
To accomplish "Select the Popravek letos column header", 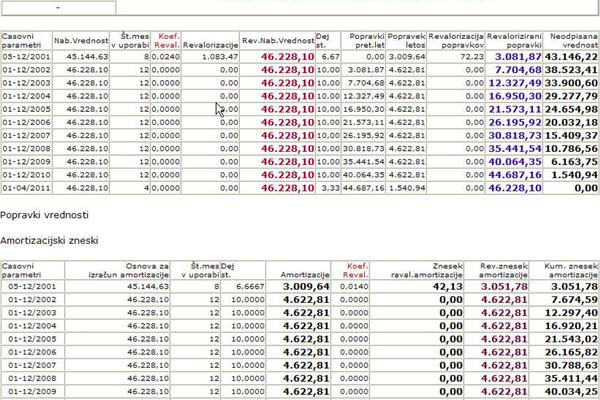I will point(406,41).
